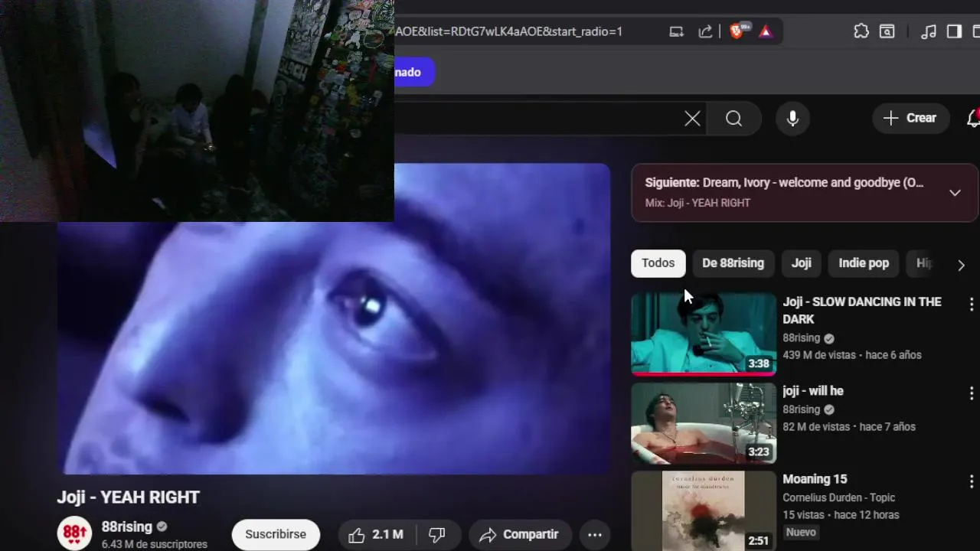Click '6.43 M de suscriptores' text
The image size is (980, 551).
(x=155, y=544)
